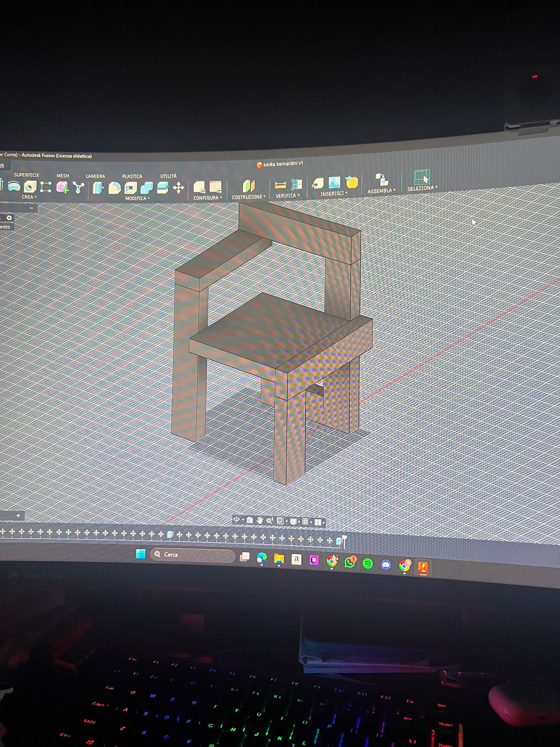
Task: Open the LAMIERA tab
Action: (96, 176)
